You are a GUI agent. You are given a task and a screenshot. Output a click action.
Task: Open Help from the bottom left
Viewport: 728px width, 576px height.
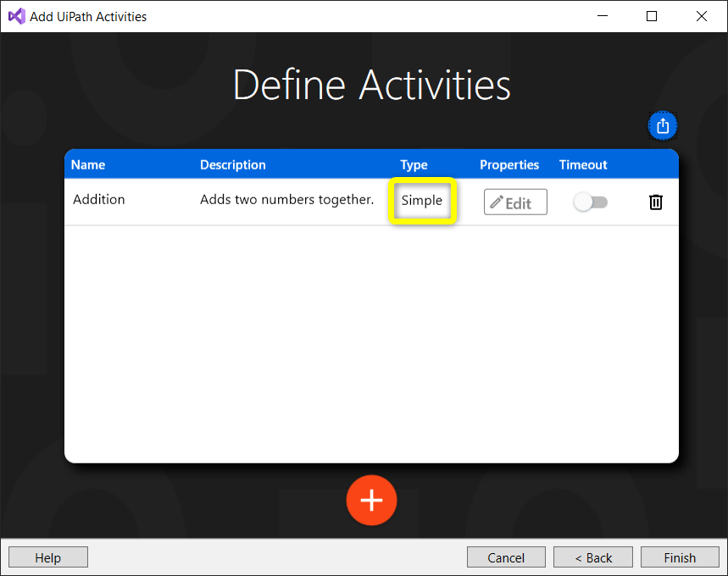pos(47,557)
